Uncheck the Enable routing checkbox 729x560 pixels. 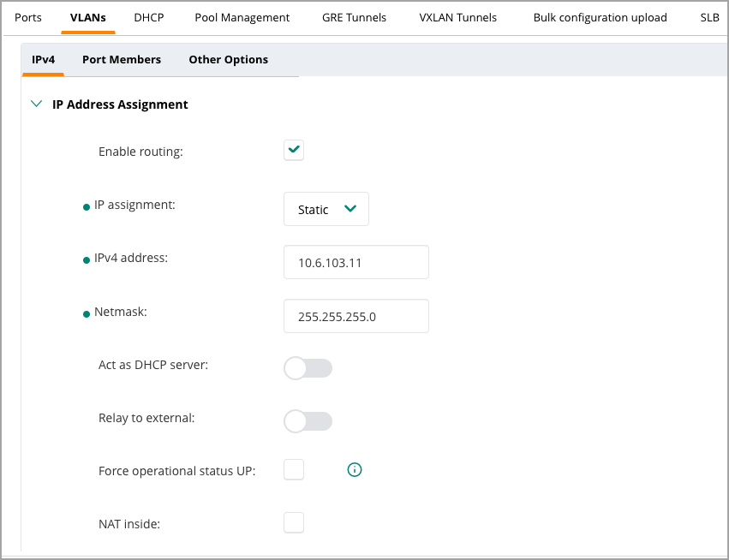coord(294,150)
